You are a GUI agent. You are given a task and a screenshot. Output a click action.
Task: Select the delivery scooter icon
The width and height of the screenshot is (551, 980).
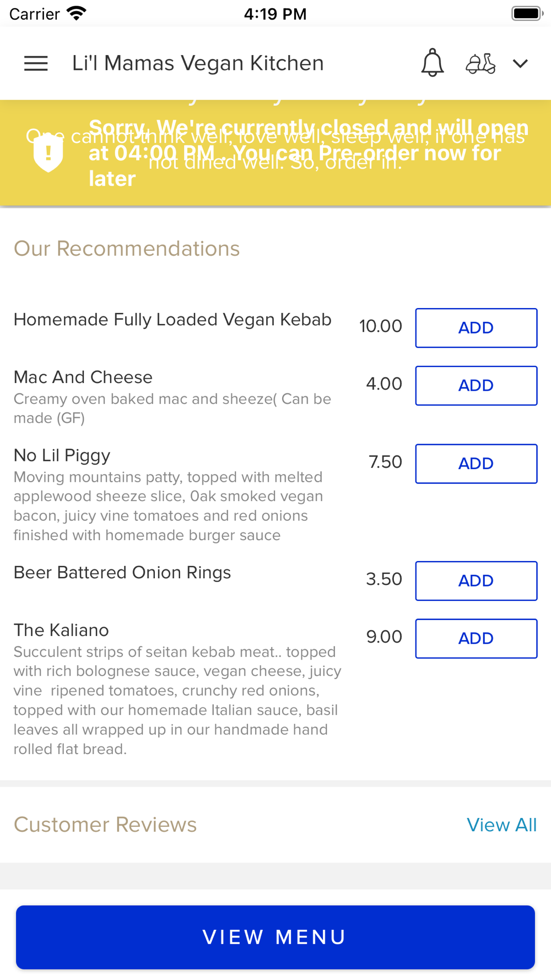point(480,63)
